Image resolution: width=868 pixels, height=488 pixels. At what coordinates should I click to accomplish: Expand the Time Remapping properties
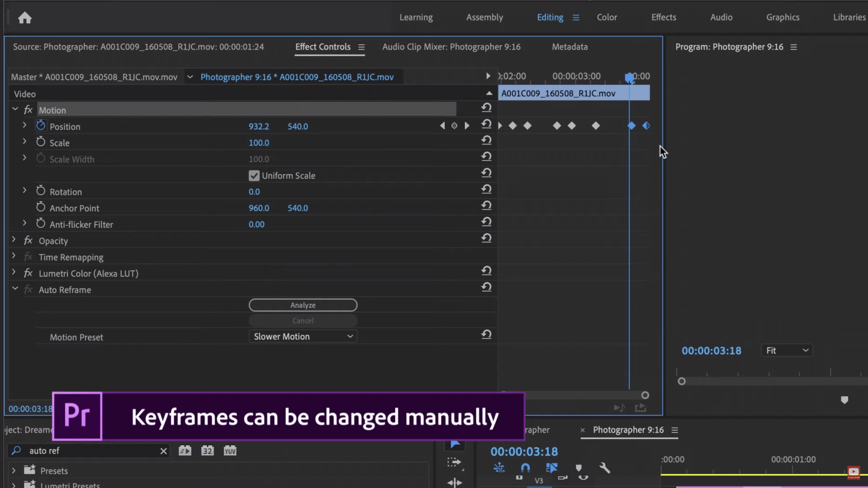pyautogui.click(x=14, y=256)
